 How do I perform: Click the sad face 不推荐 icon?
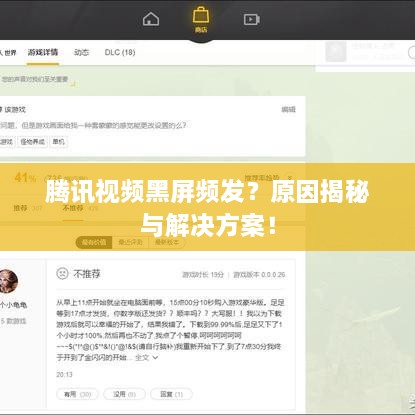point(62,273)
